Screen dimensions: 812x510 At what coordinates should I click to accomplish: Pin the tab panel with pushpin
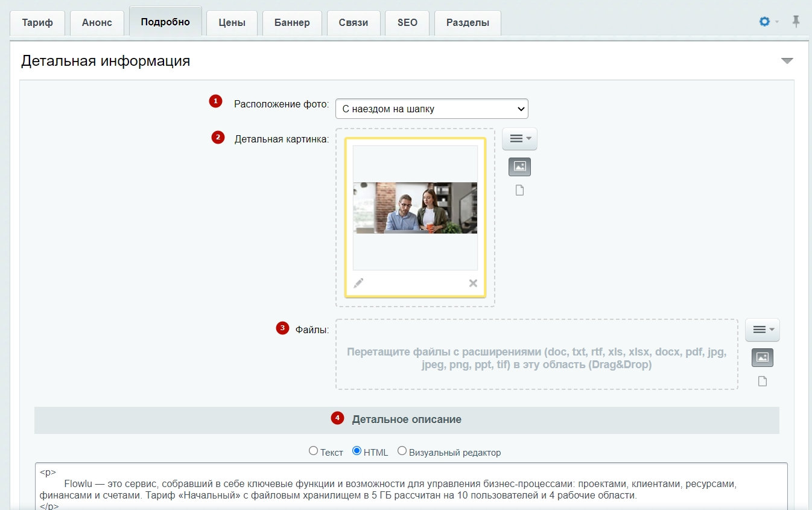coord(796,22)
